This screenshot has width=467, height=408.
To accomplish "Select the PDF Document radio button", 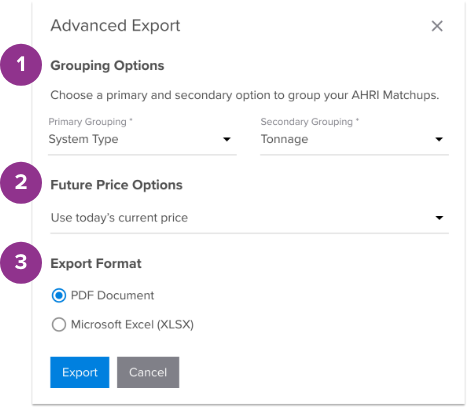I will click(x=59, y=295).
